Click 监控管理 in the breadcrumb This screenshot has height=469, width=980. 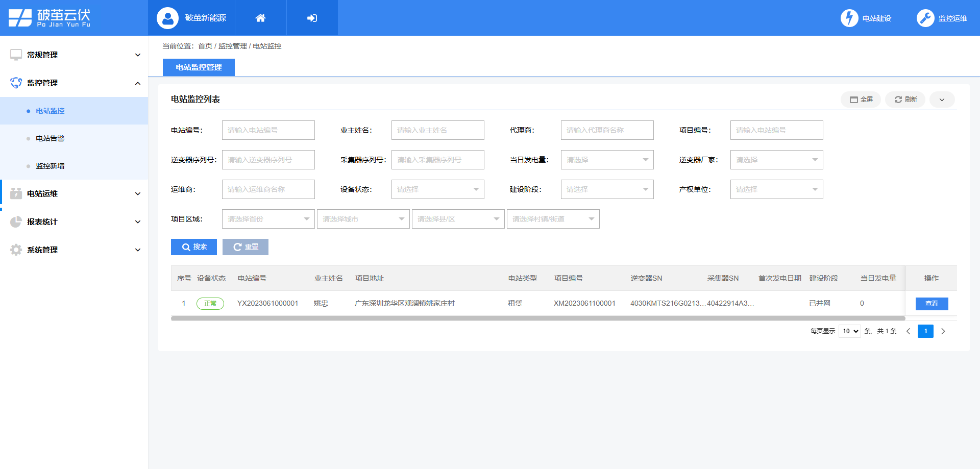pos(232,46)
